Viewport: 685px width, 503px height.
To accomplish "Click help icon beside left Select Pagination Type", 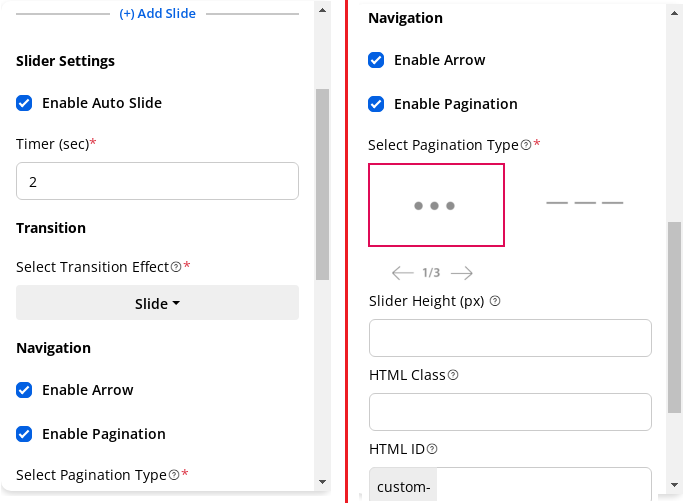I will (x=174, y=475).
